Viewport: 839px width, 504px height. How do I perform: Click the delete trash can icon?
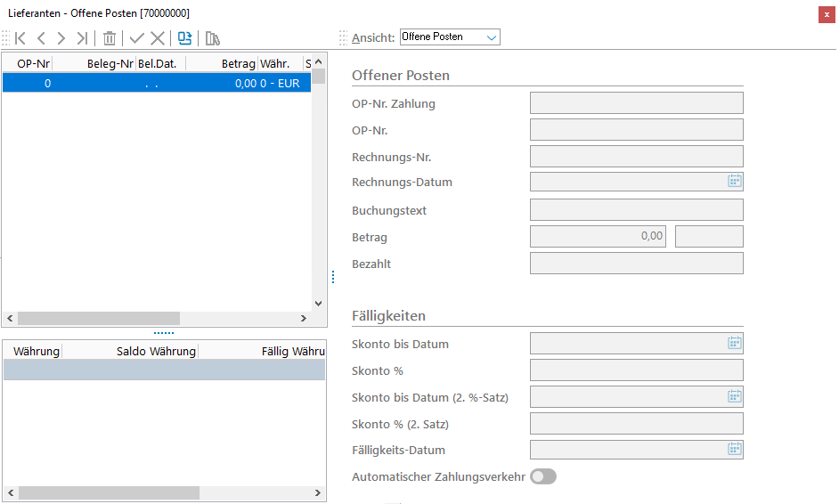tap(110, 38)
